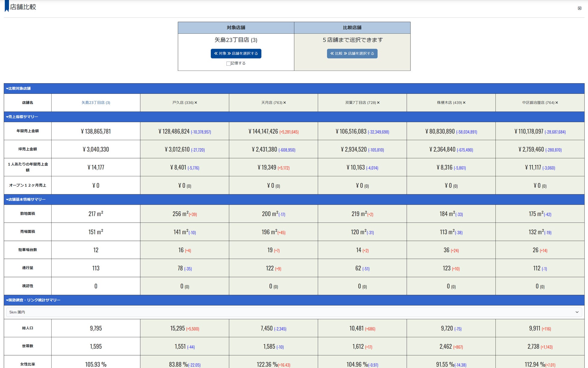This screenshot has width=588, height=368.
Task: Click the collapse icon at top right of the panel
Action: [579, 8]
